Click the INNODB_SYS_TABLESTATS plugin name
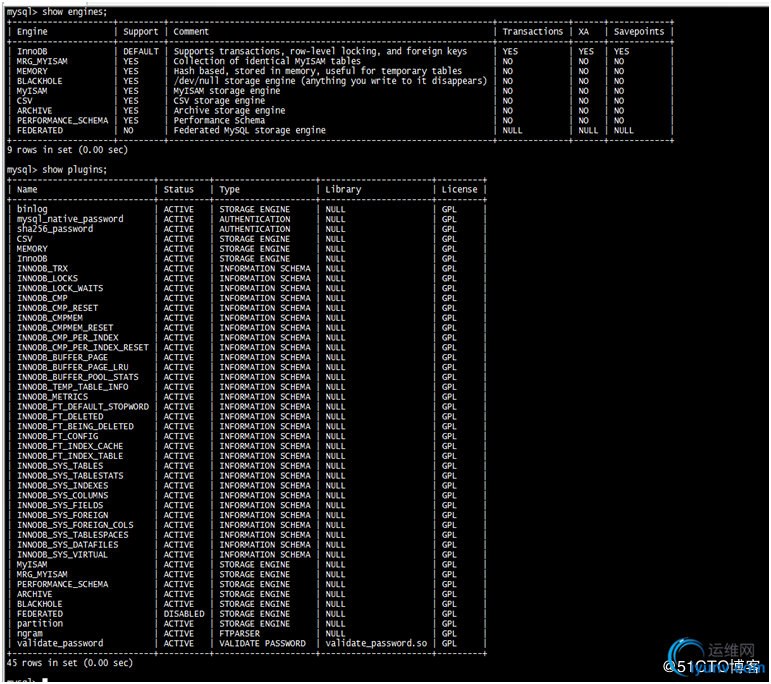The width and height of the screenshot is (771, 684). tap(70, 476)
